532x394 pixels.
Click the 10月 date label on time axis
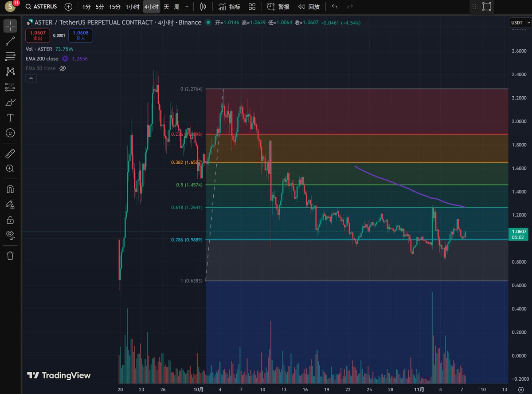coord(199,390)
